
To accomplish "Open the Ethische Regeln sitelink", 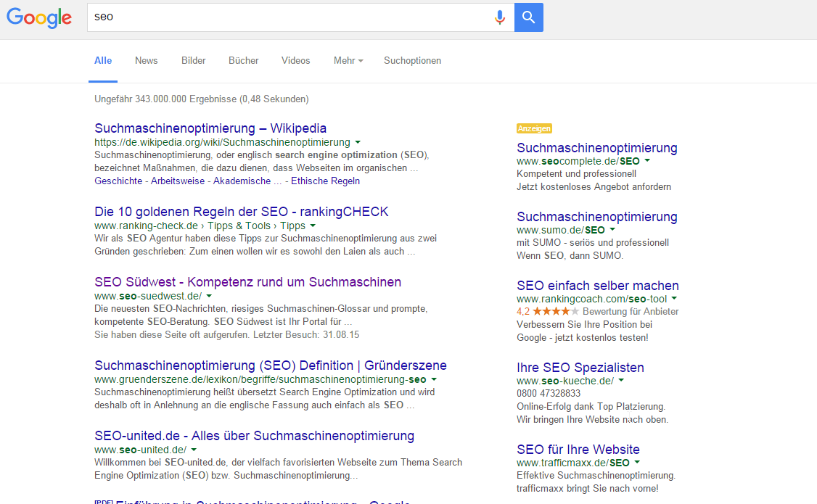I will coord(325,181).
